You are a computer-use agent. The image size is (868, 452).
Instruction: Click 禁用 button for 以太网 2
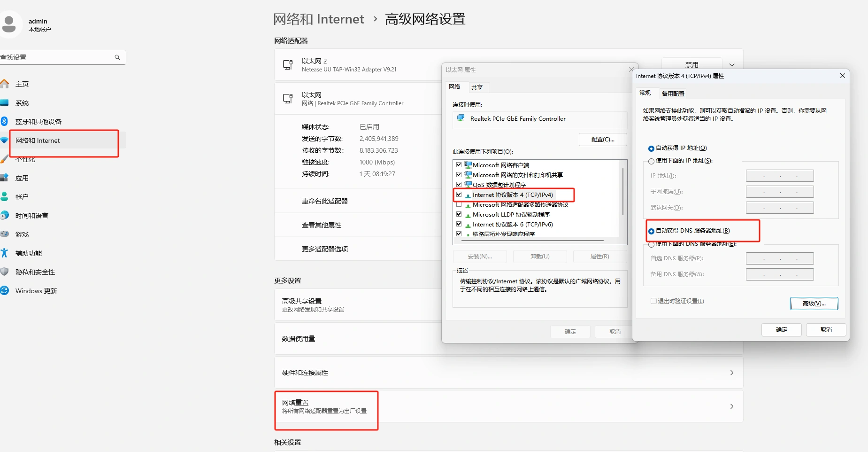click(x=692, y=64)
